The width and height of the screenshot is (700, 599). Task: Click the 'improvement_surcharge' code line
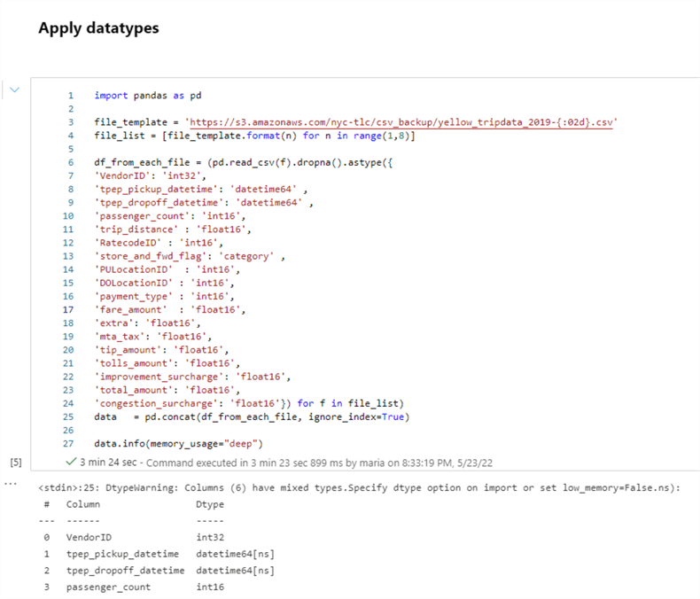(192, 377)
